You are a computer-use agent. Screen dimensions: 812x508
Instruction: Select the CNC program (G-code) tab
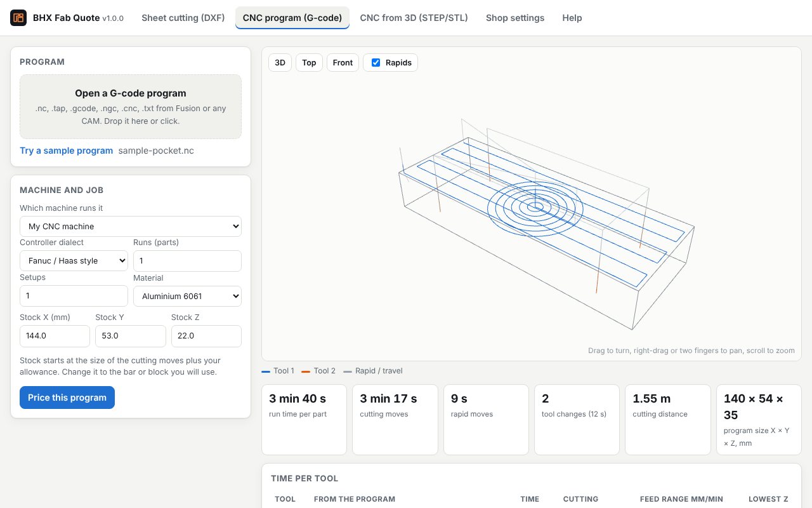coord(292,18)
